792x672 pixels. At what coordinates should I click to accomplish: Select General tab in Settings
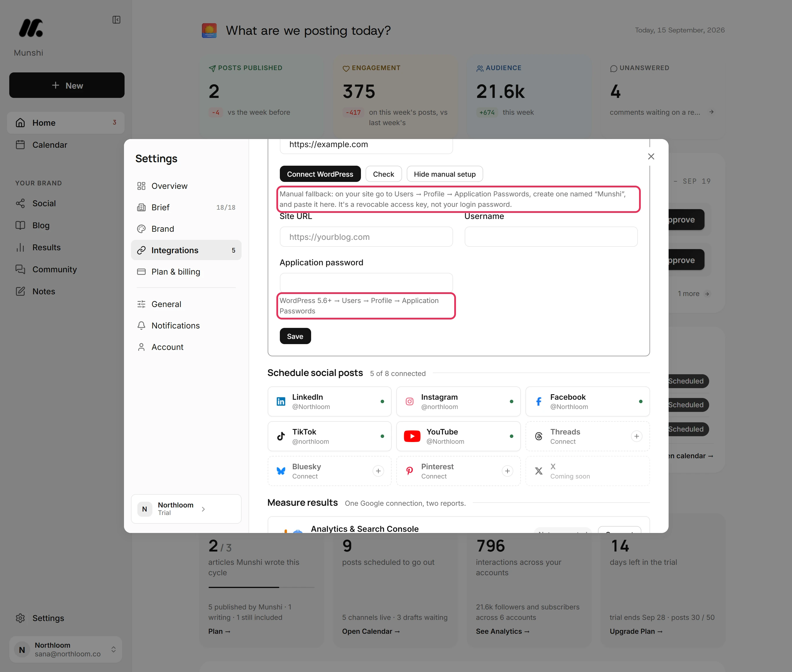(186, 304)
